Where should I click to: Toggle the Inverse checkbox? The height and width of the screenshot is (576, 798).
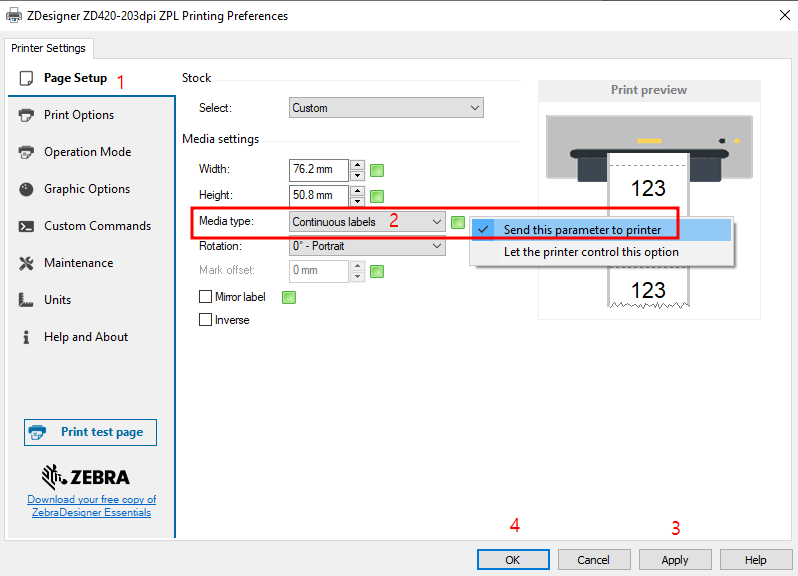coord(206,320)
